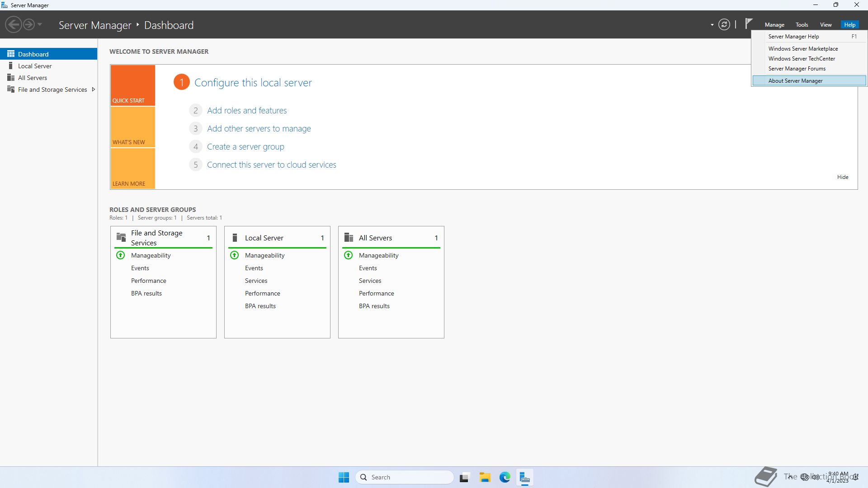Image resolution: width=868 pixels, height=488 pixels.
Task: Select the Learn More tile
Action: [133, 169]
